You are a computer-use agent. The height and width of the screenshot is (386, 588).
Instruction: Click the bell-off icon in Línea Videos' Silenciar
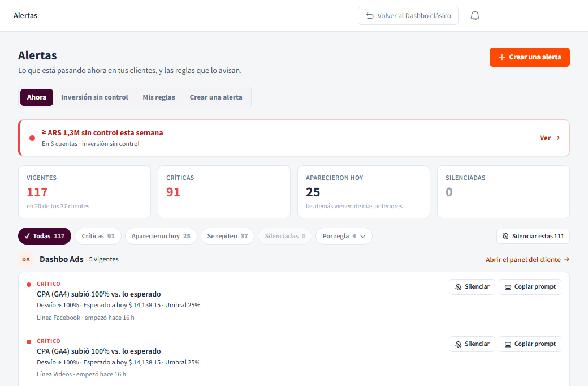coord(458,344)
